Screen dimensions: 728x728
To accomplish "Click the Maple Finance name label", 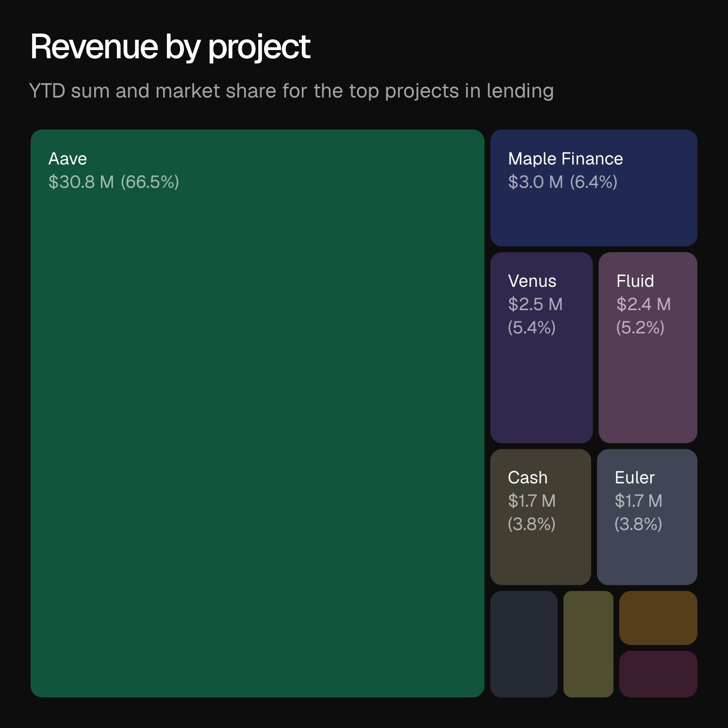I will click(x=565, y=159).
